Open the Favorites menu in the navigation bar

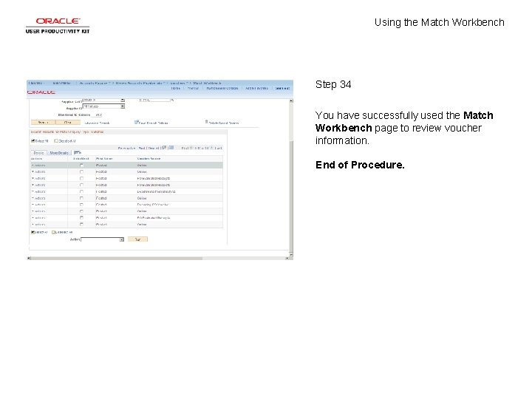35,83
